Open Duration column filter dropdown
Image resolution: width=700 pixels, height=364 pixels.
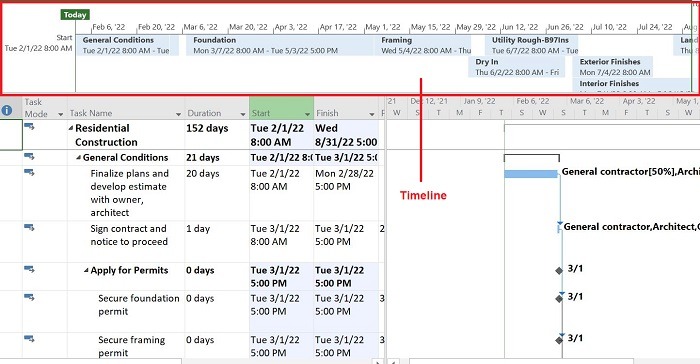coord(243,115)
